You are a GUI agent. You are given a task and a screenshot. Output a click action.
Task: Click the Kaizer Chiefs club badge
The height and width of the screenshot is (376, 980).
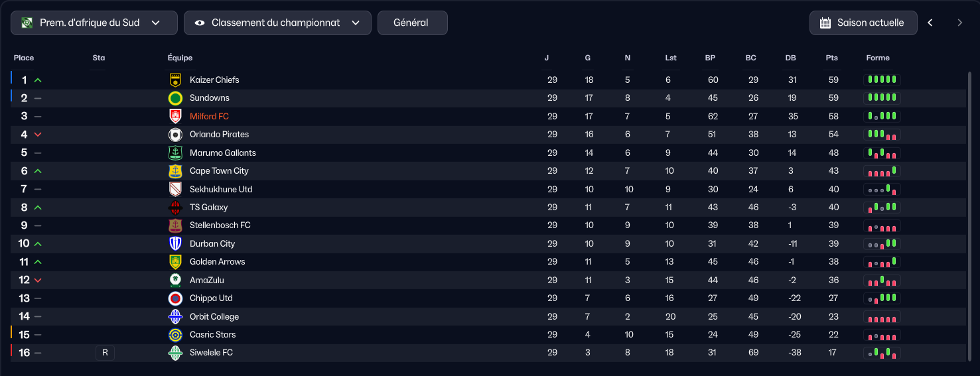[175, 80]
